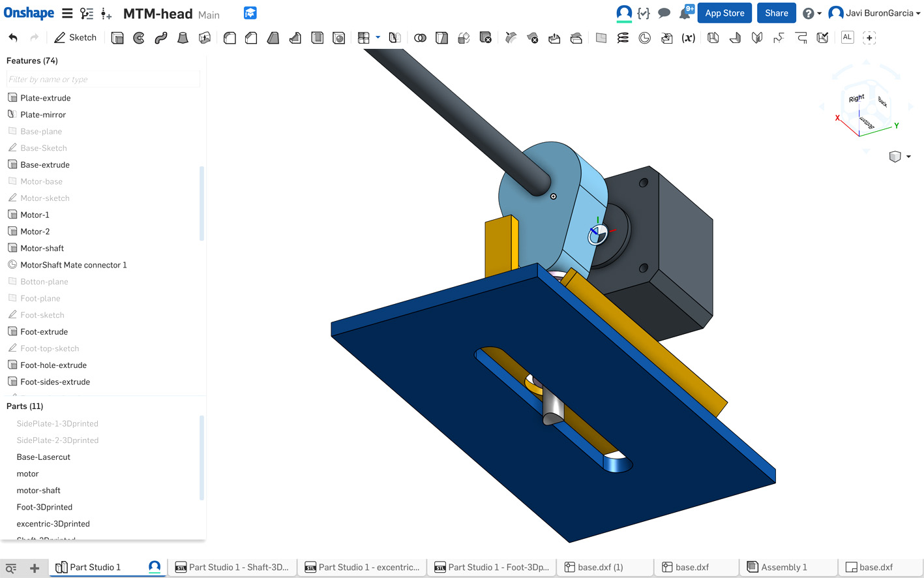Expand the pattern tool dropdown arrow

point(378,38)
